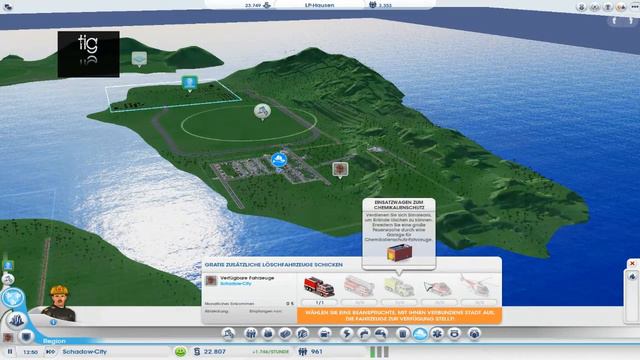Screen dimensions: 640x360
Task: Click the small blue square icon on left edge
Action: [x=8, y=266]
